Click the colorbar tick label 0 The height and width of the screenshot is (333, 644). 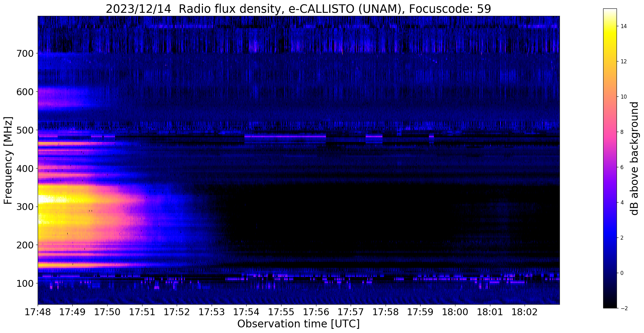click(x=622, y=273)
